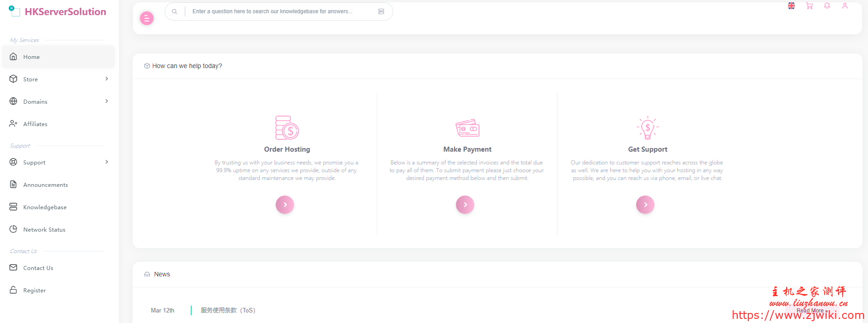Viewport: 868px width, 323px height.
Task: Focus the knowledgebase search input field
Action: [x=279, y=11]
